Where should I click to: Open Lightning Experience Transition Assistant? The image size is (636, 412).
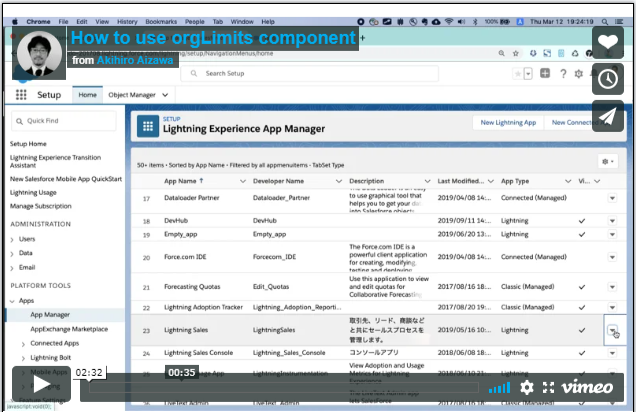coord(55,161)
